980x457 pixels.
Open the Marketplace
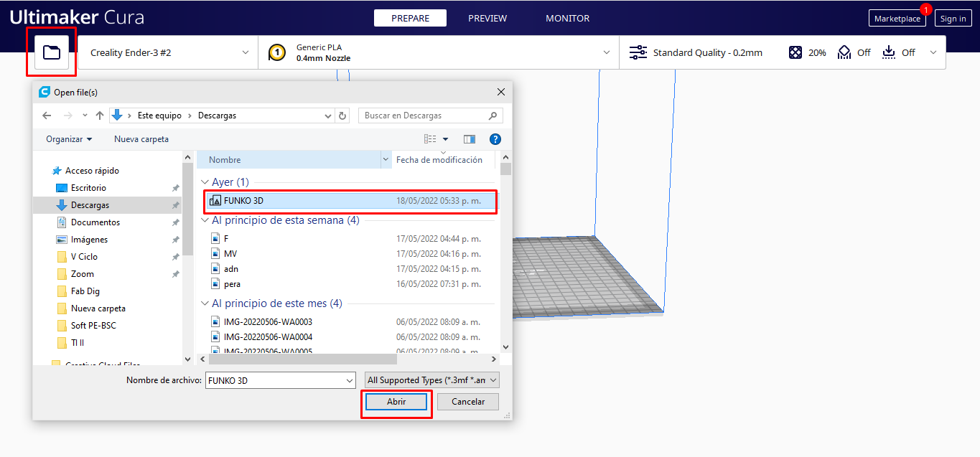click(897, 19)
